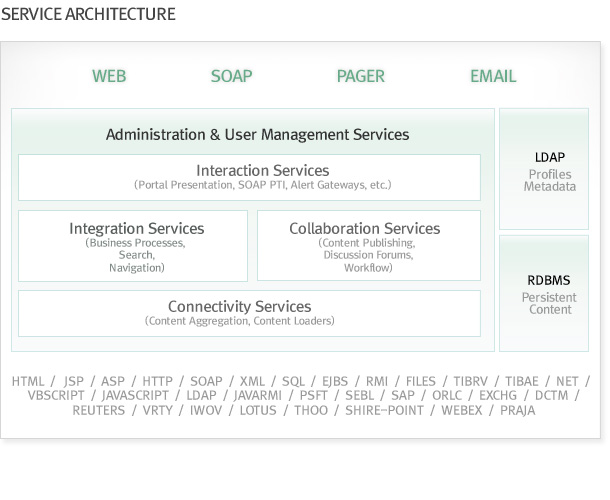The width and height of the screenshot is (610, 500).
Task: Select the WEB channel label
Action: pyautogui.click(x=109, y=76)
